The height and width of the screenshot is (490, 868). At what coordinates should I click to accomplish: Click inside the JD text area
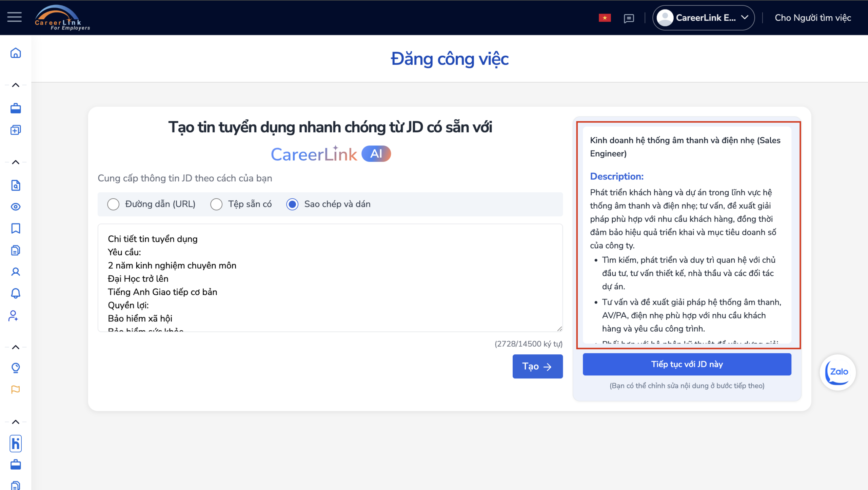pos(330,277)
